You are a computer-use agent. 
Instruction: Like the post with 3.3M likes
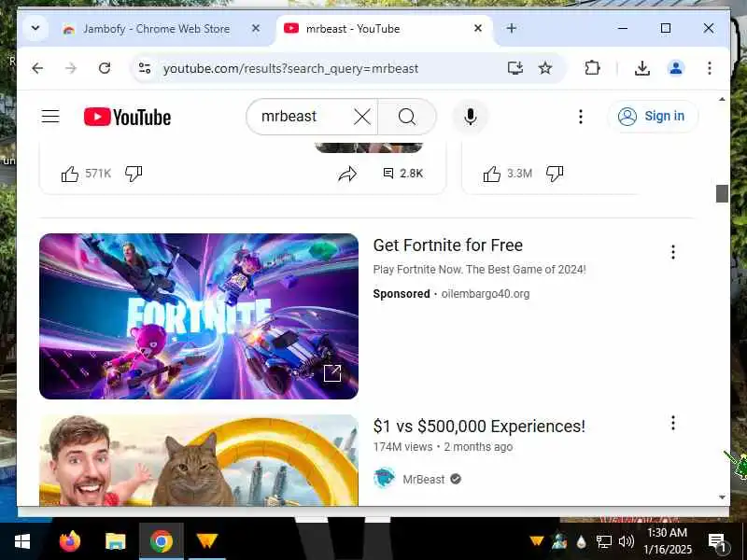[x=492, y=174]
